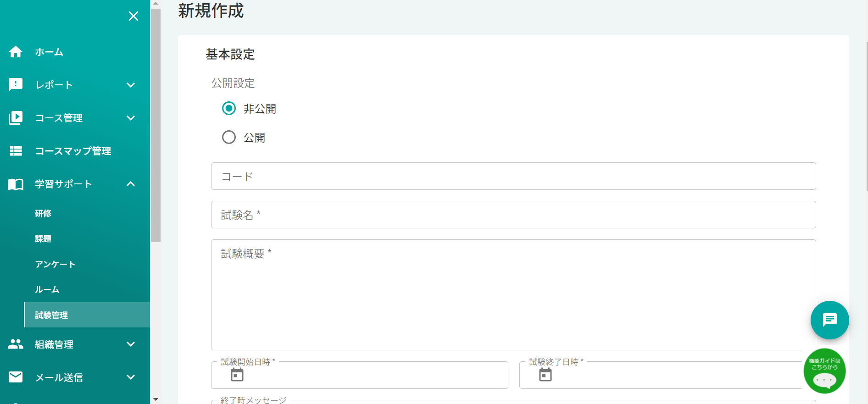Collapse the 学習サポート menu chevron
The image size is (868, 404).
(x=131, y=184)
